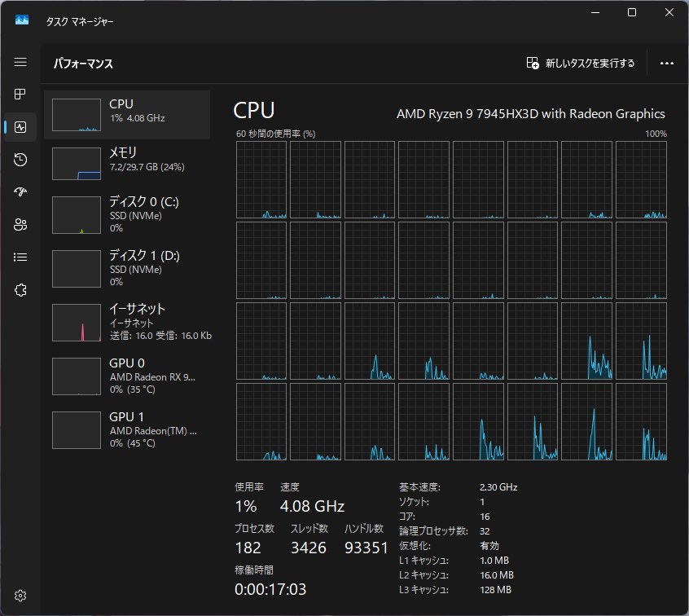Select the Performance page icon

[20, 127]
